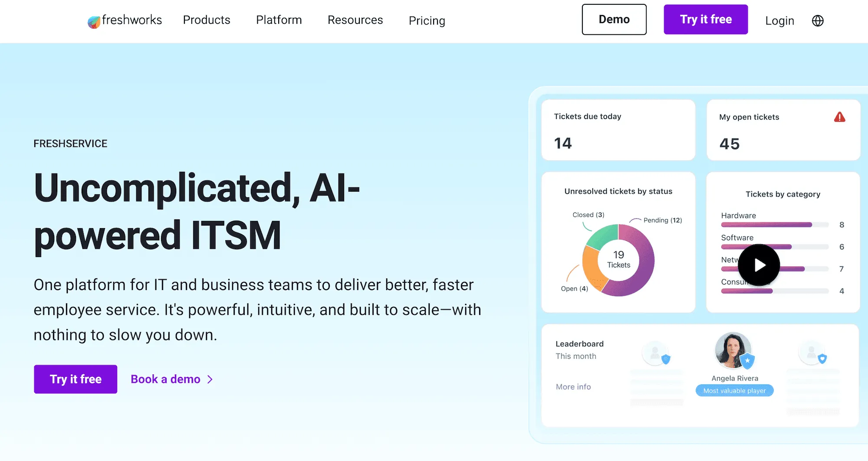
Task: Click the Login link
Action: [780, 20]
